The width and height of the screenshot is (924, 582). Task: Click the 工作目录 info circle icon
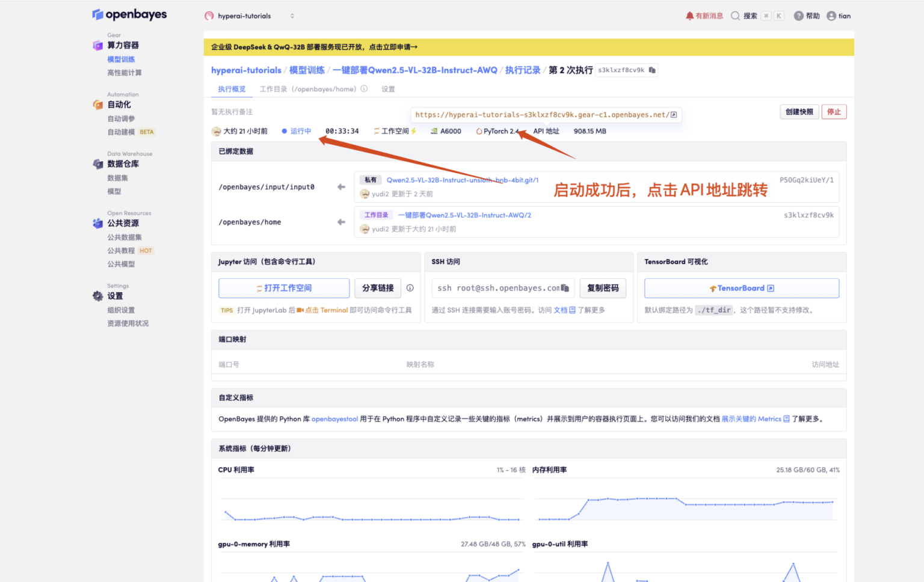click(364, 88)
